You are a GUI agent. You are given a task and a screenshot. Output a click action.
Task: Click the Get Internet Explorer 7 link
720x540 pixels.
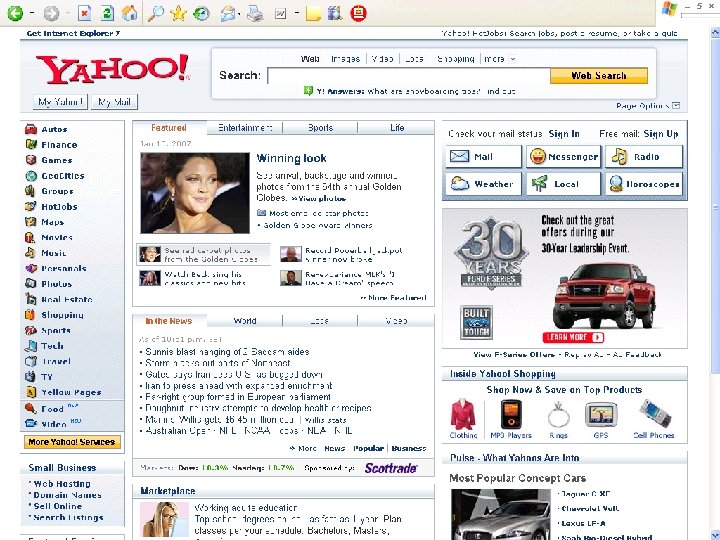point(73,33)
